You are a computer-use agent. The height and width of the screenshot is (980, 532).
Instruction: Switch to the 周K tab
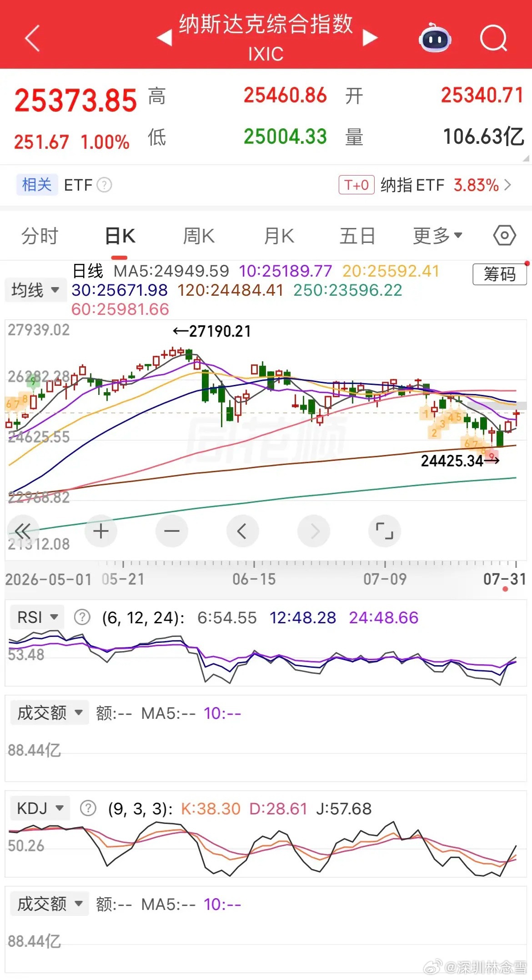click(199, 236)
